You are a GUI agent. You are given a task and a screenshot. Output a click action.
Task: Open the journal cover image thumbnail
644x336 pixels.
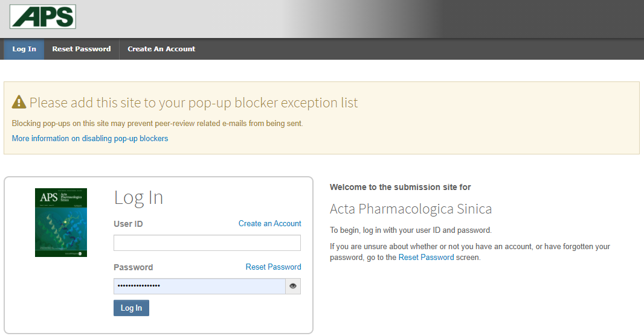click(61, 223)
